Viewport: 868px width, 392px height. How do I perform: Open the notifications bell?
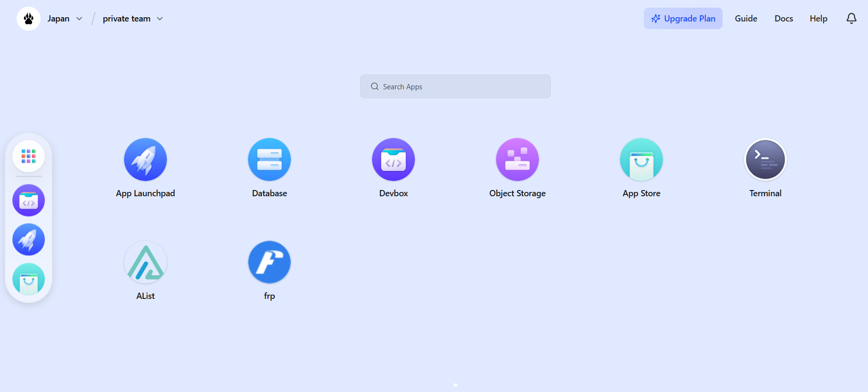click(x=851, y=19)
